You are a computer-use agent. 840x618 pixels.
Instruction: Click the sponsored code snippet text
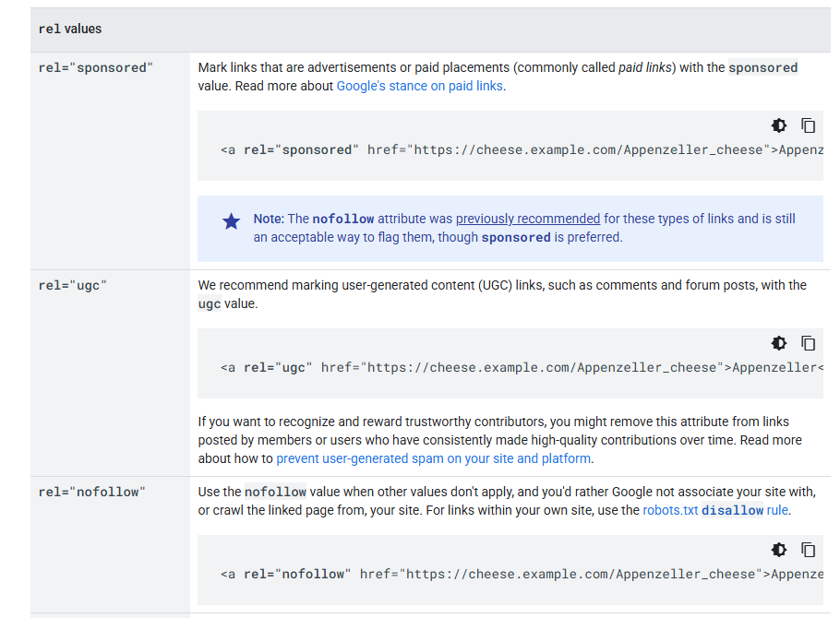point(522,150)
